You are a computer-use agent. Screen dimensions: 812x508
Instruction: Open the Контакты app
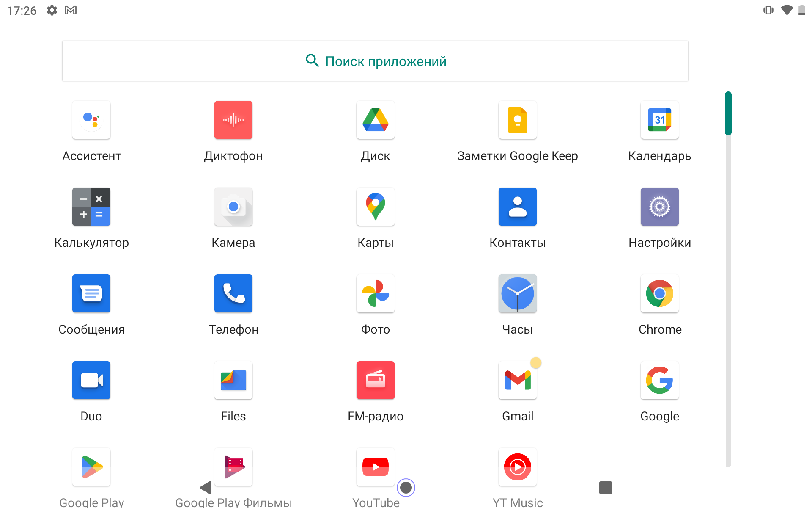[x=518, y=207]
